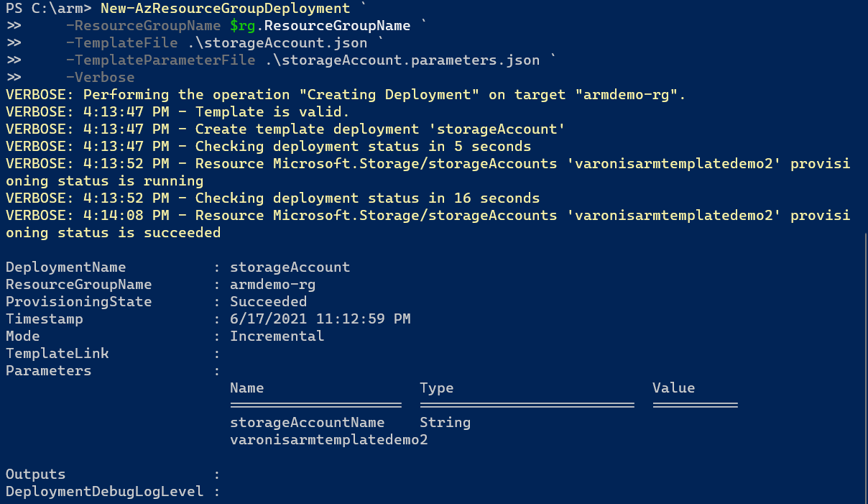The height and width of the screenshot is (504, 868).
Task: Click the -TemplateFile parameter text
Action: click(126, 43)
